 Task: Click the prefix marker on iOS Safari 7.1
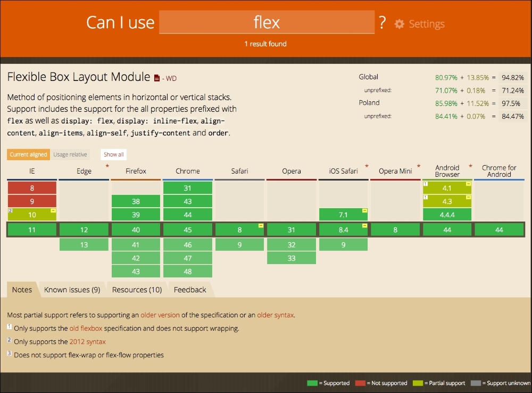point(365,210)
